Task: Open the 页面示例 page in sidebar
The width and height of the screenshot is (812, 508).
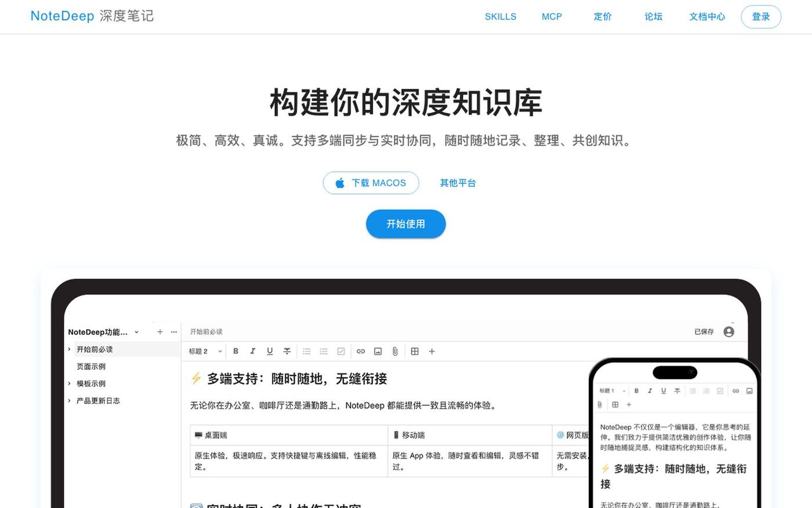Action: 91,366
